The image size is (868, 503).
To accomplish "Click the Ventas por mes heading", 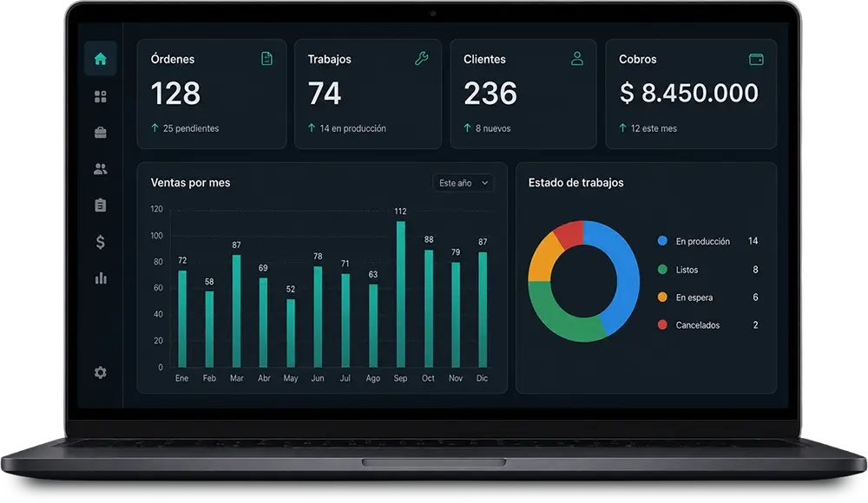I will click(x=190, y=183).
